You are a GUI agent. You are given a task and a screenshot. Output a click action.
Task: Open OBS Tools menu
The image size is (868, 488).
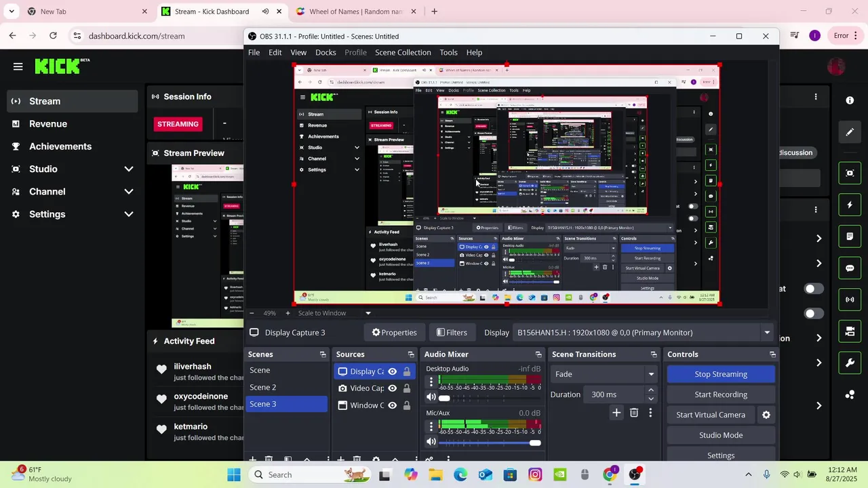[448, 52]
